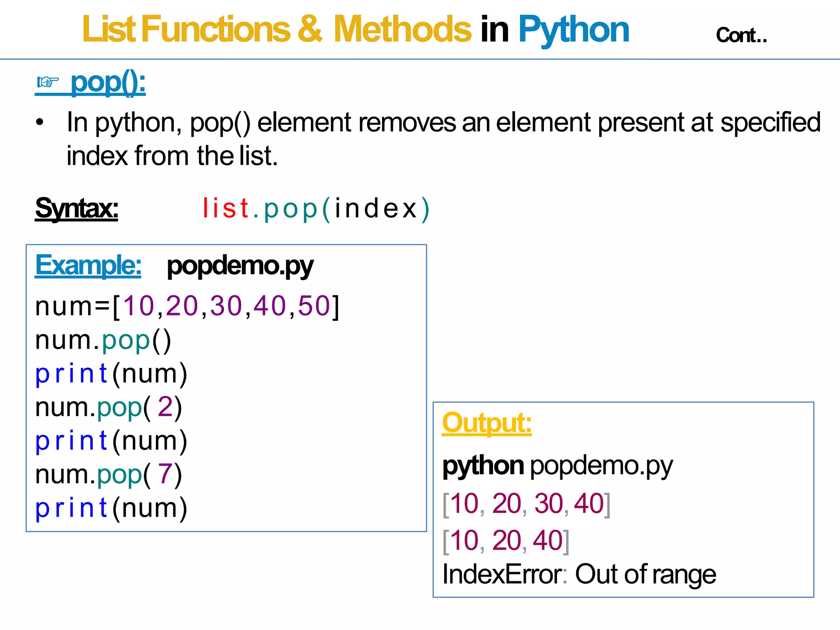The width and height of the screenshot is (840, 630).
Task: Click the last 'print(num)' line
Action: 111,509
